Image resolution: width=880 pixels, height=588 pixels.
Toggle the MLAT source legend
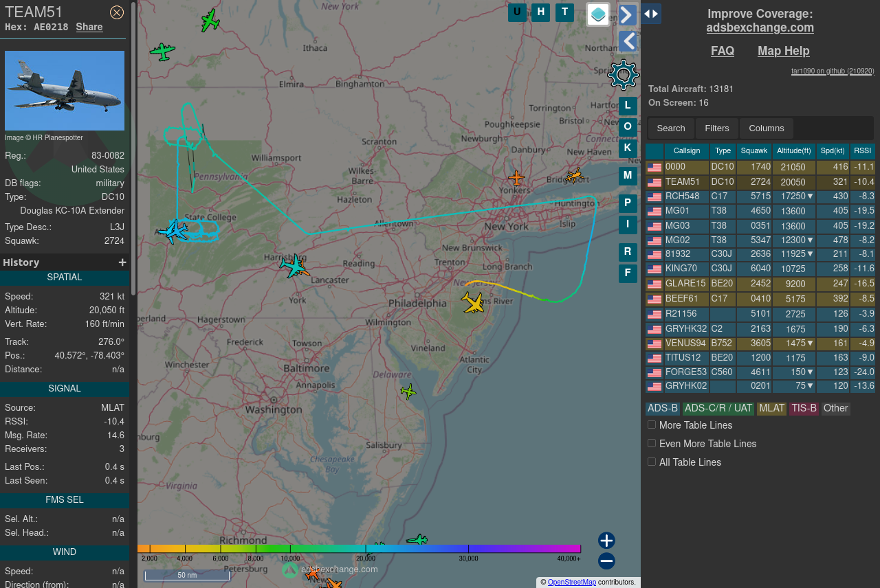pos(771,409)
